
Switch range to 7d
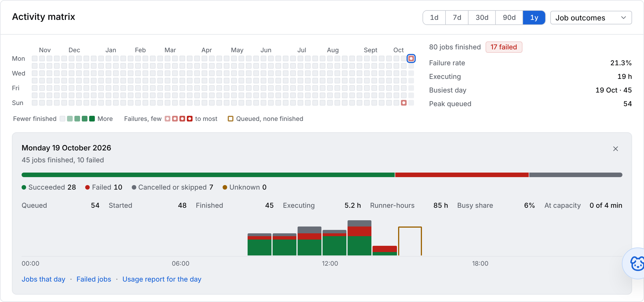pyautogui.click(x=457, y=18)
